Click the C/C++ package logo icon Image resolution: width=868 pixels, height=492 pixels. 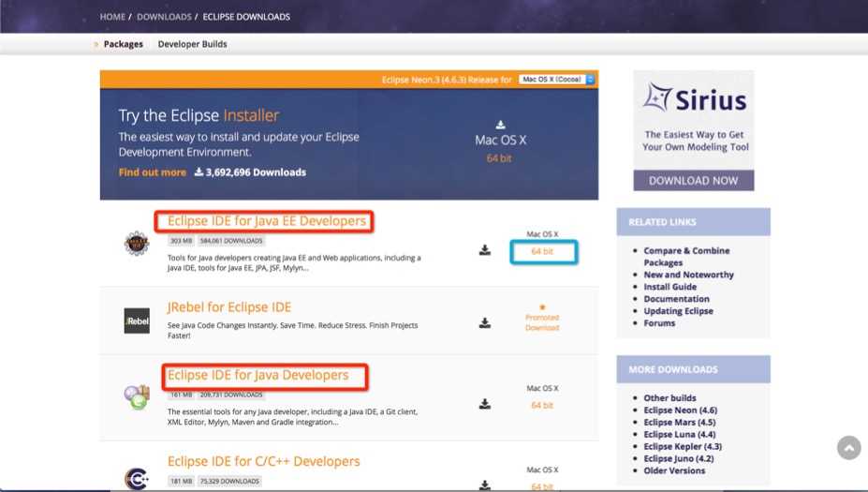pos(137,479)
